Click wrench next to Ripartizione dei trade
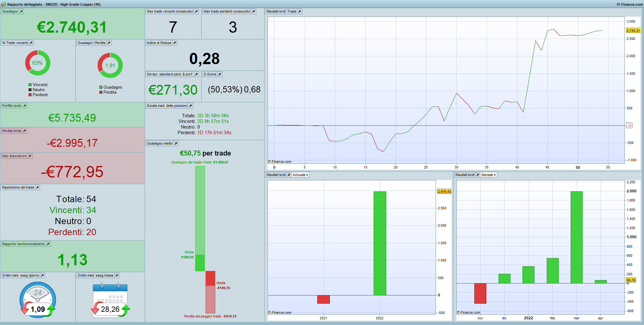Image resolution: width=644 pixels, height=325 pixels. (37, 187)
